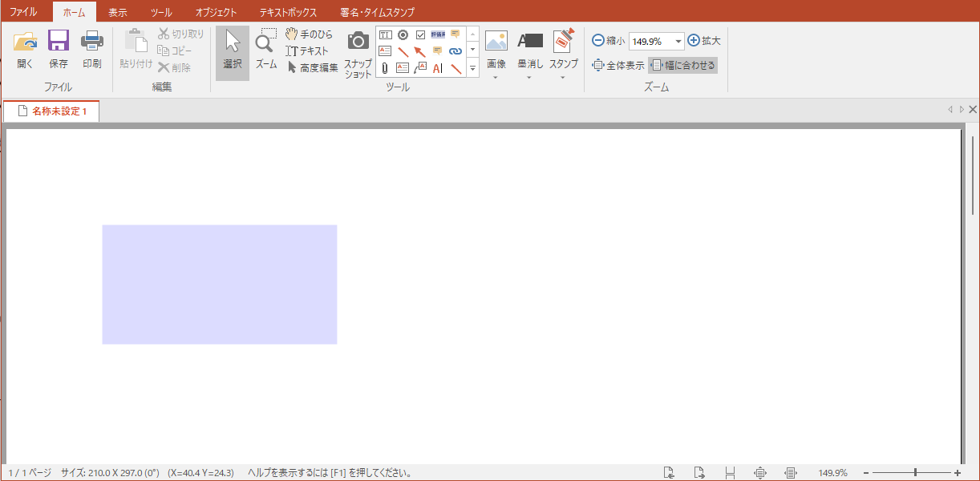Select the ホーム ribbon tab
The height and width of the screenshot is (481, 980).
point(74,12)
